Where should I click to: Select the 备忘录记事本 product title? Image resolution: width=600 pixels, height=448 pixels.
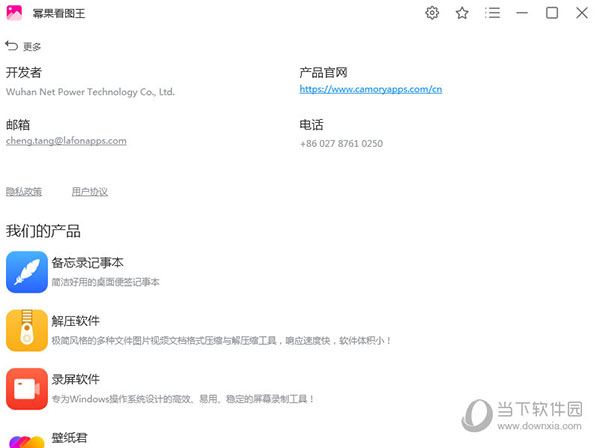87,263
